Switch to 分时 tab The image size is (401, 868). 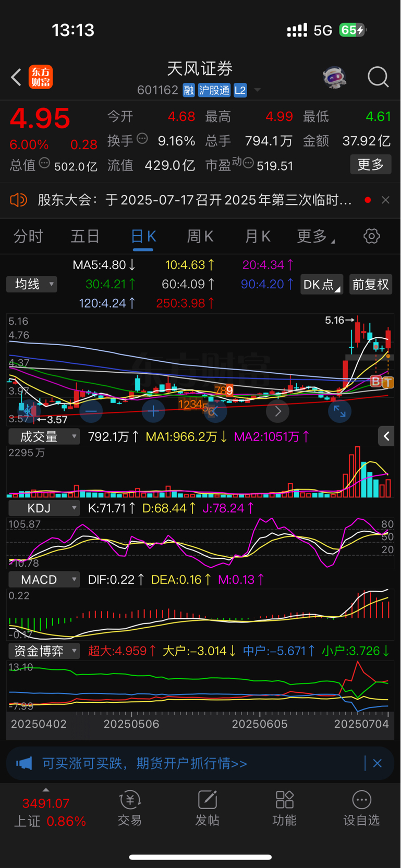(28, 237)
